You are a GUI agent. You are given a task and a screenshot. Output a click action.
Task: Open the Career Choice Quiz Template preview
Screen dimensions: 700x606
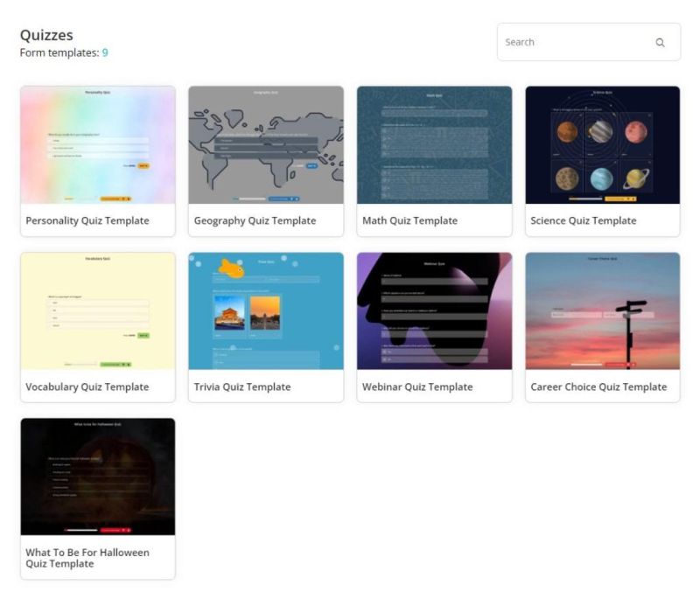pos(601,310)
